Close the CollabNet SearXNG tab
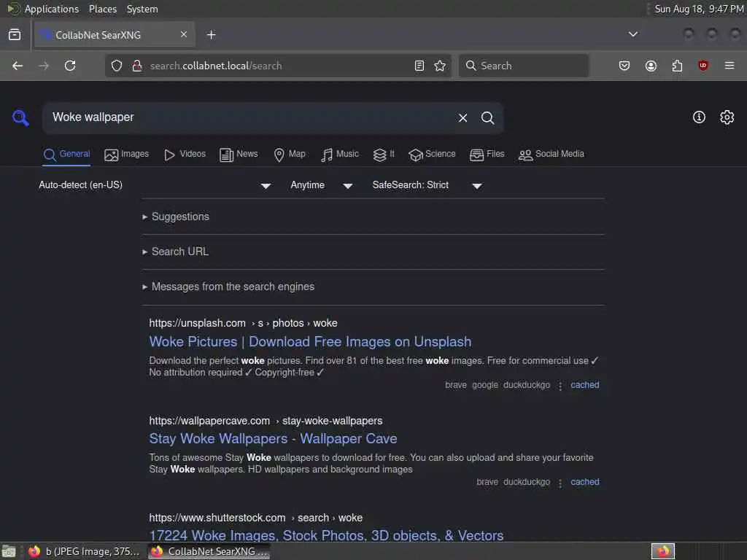This screenshot has width=747, height=560. pos(184,34)
